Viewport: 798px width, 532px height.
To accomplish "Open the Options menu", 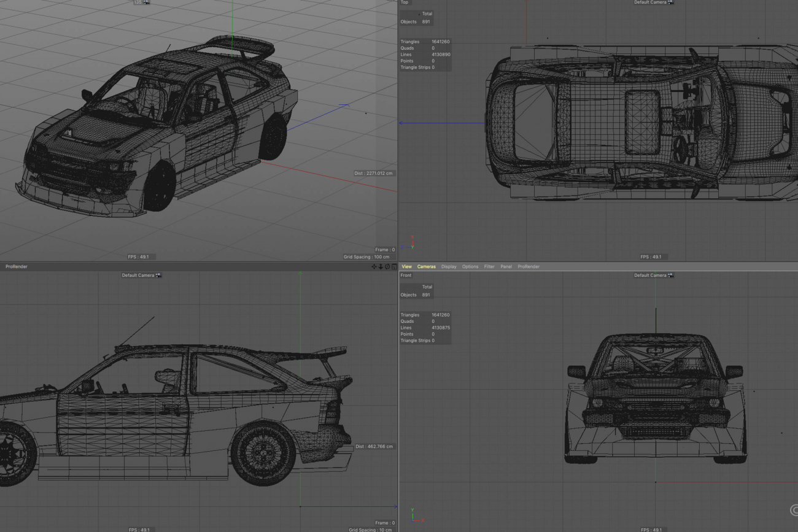I will [470, 267].
